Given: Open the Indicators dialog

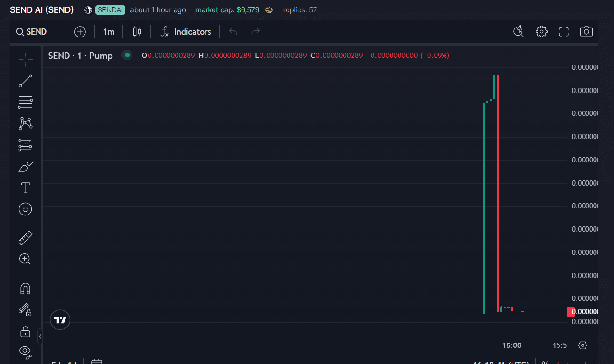Looking at the screenshot, I should pos(186,32).
